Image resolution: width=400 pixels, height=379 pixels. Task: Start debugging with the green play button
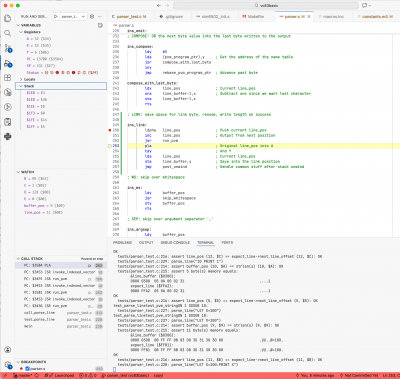point(56,16)
